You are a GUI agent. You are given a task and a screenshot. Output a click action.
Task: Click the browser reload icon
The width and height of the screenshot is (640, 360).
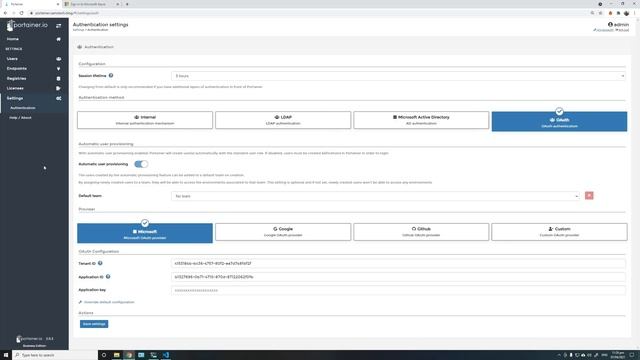pos(21,13)
